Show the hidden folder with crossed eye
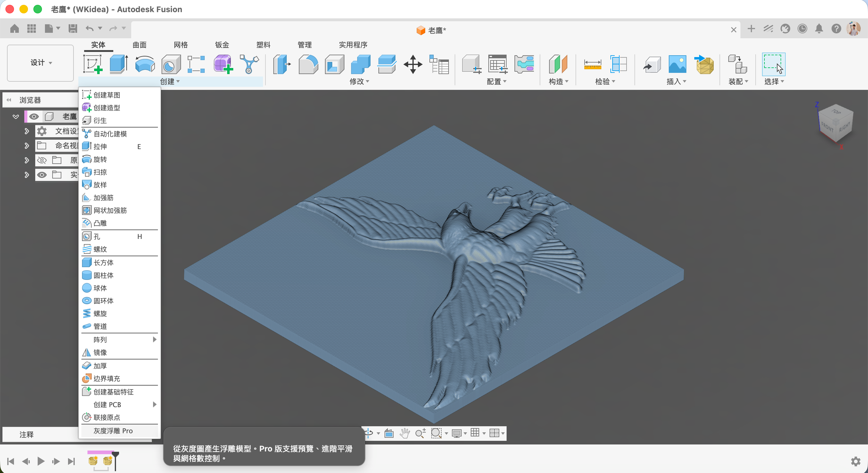Viewport: 868px width, 473px height. [x=41, y=160]
